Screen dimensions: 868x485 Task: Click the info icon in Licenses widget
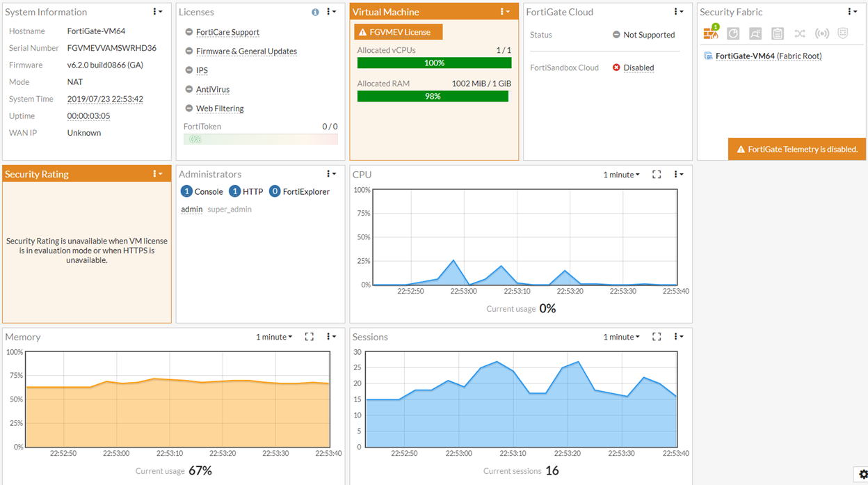(x=315, y=12)
